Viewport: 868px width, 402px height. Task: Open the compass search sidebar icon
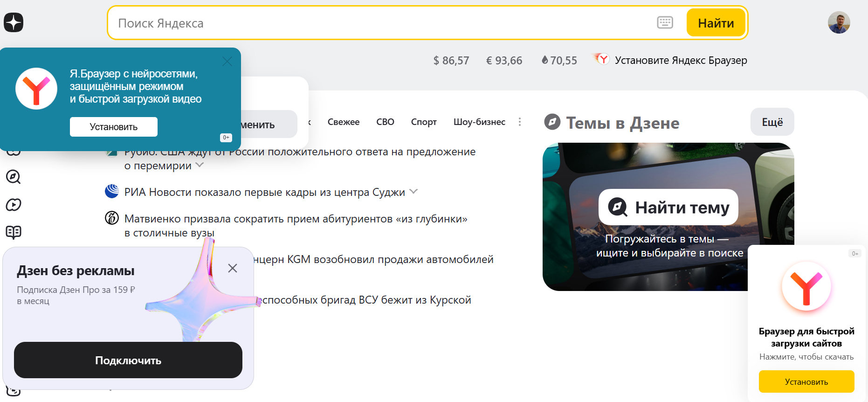pyautogui.click(x=13, y=177)
